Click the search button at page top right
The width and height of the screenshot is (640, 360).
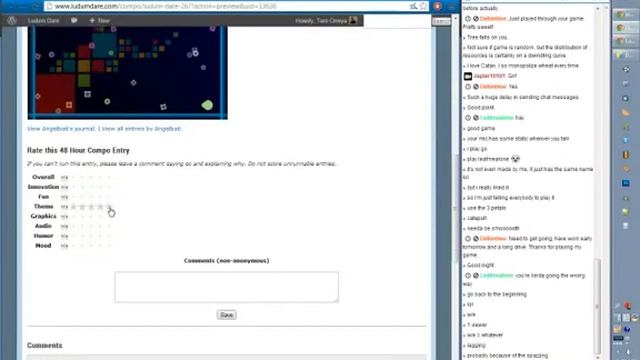tap(441, 21)
